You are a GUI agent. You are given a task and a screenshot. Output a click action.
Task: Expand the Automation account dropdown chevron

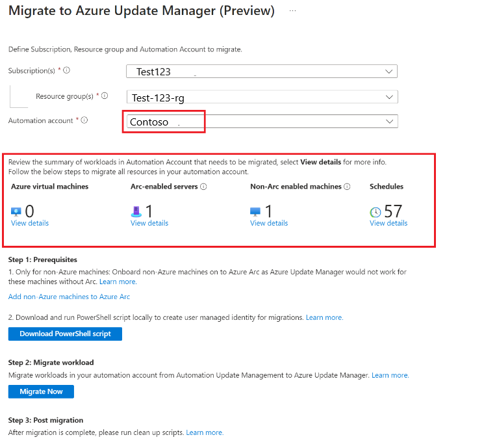[390, 122]
